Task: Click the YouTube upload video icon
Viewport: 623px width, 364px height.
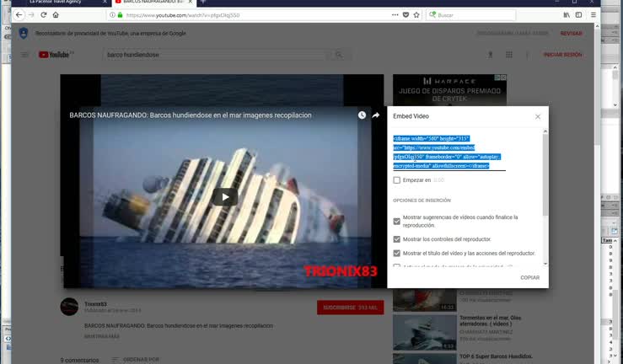Action: tap(491, 55)
